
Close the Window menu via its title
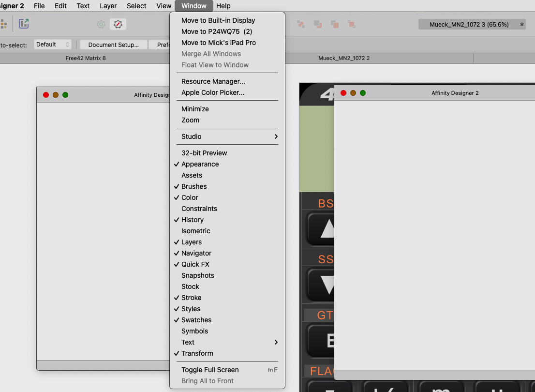coord(194,6)
